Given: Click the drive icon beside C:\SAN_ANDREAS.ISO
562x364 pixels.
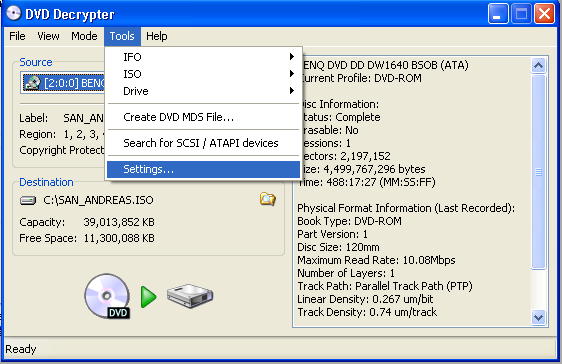Looking at the screenshot, I should pos(28,200).
